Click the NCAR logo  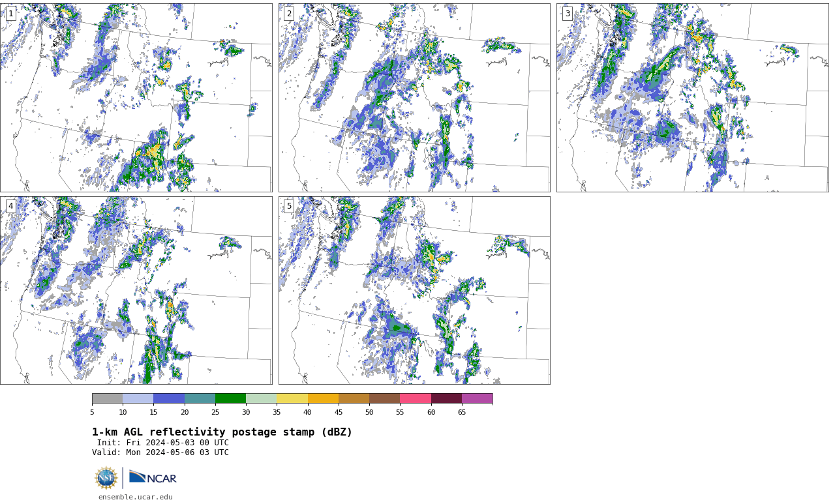click(x=153, y=478)
